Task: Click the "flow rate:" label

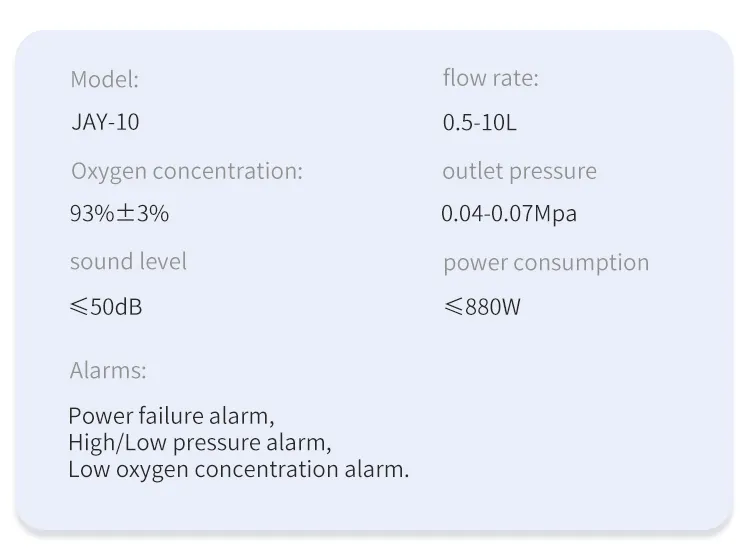Action: [490, 78]
